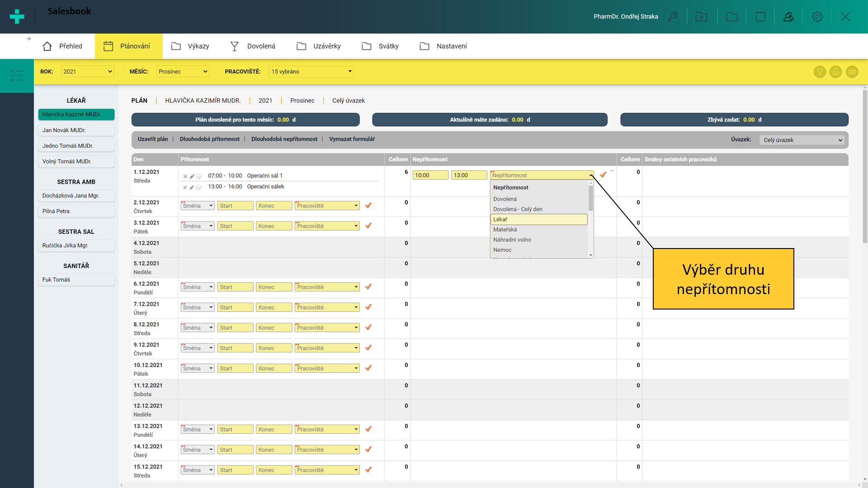Image resolution: width=868 pixels, height=488 pixels.
Task: Open the users icon in header
Action: click(x=788, y=17)
